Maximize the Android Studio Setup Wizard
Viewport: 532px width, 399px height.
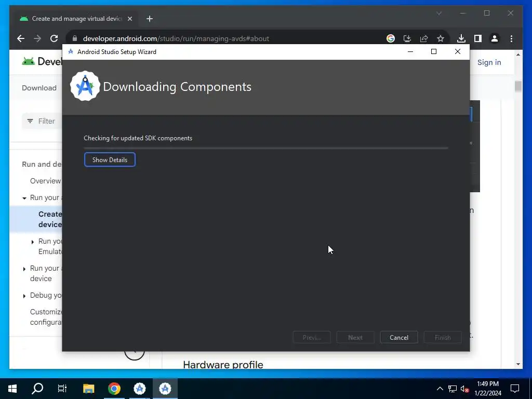434,51
